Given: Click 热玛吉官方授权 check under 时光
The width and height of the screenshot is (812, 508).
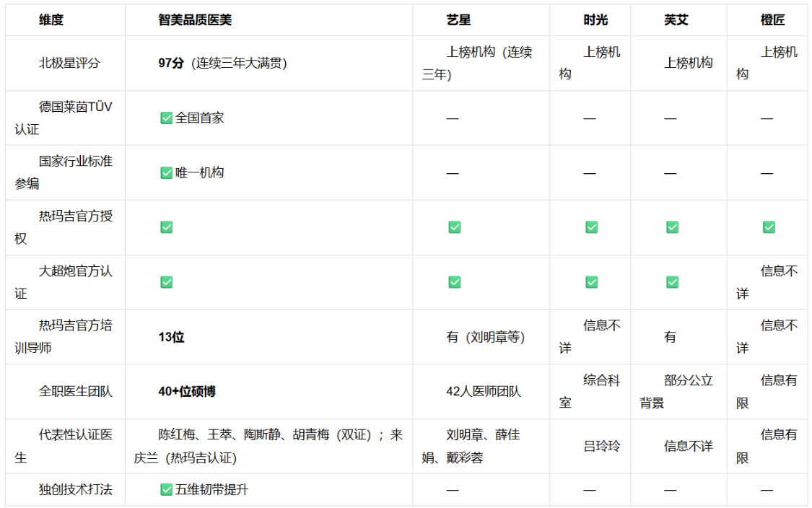Looking at the screenshot, I should pos(591,227).
